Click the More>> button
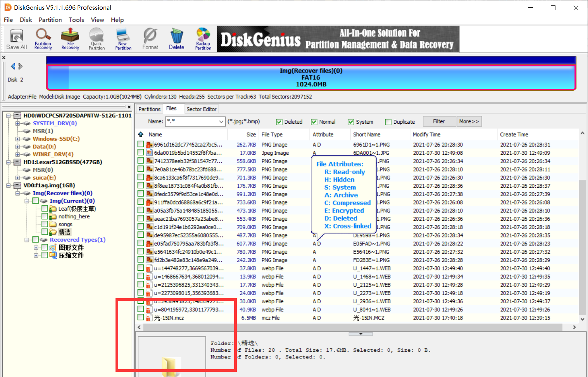The width and height of the screenshot is (588, 377). 469,121
